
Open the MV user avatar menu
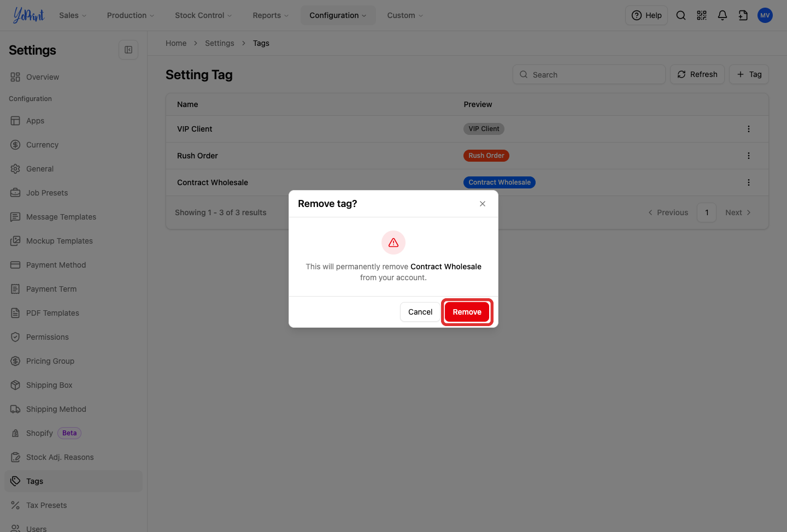pos(765,15)
